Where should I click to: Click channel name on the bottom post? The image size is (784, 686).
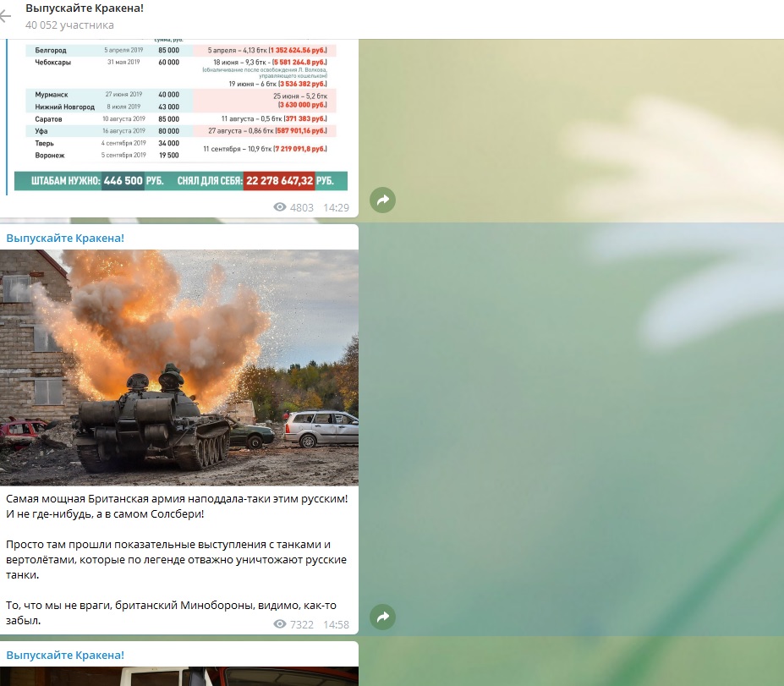pos(65,655)
